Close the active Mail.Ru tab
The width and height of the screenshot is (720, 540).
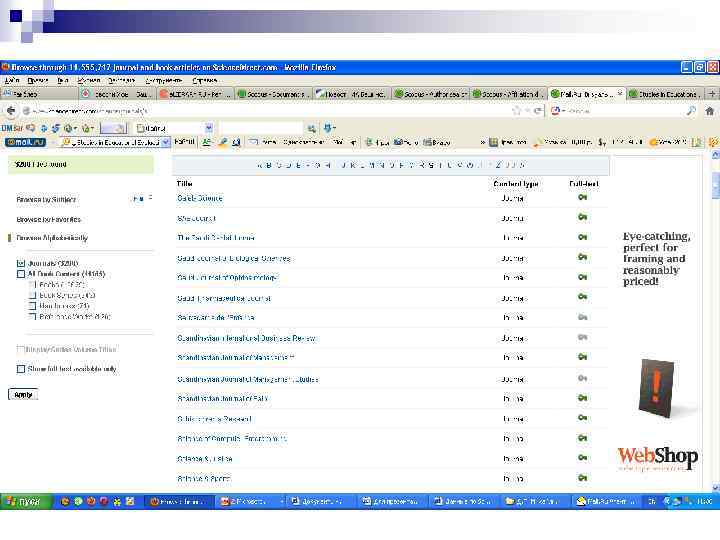click(620, 93)
